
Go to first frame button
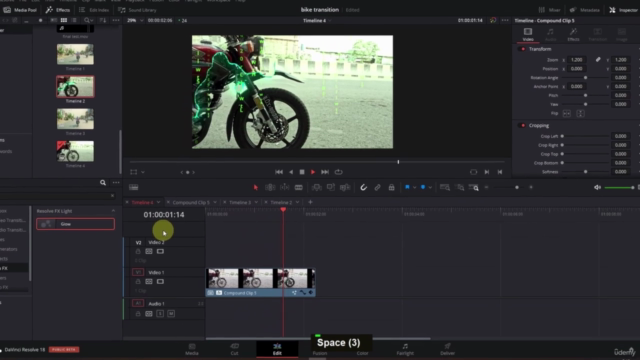tap(279, 172)
